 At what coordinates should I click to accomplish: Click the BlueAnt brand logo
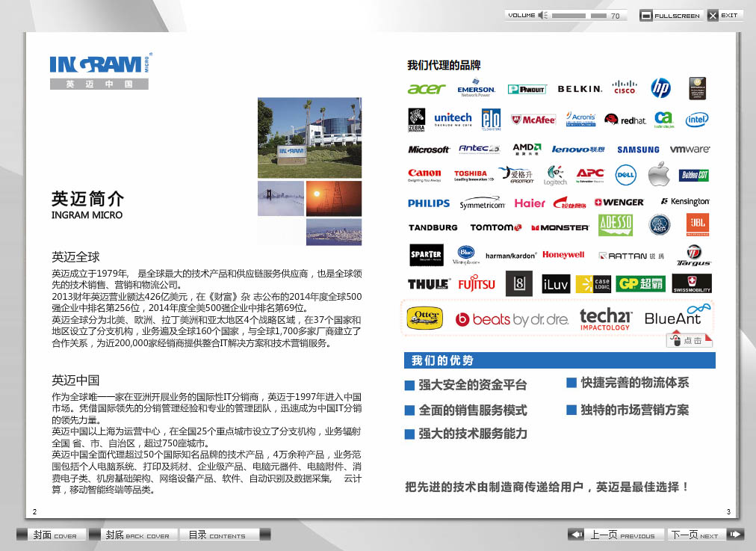tap(675, 316)
